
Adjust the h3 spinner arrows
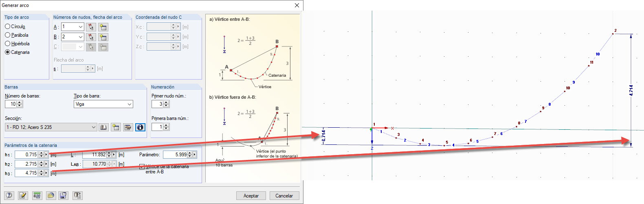pos(41,173)
